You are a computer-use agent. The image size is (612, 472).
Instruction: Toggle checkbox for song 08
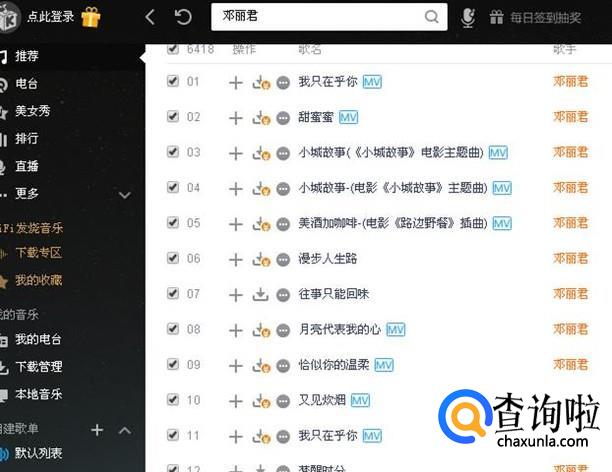[x=173, y=328]
